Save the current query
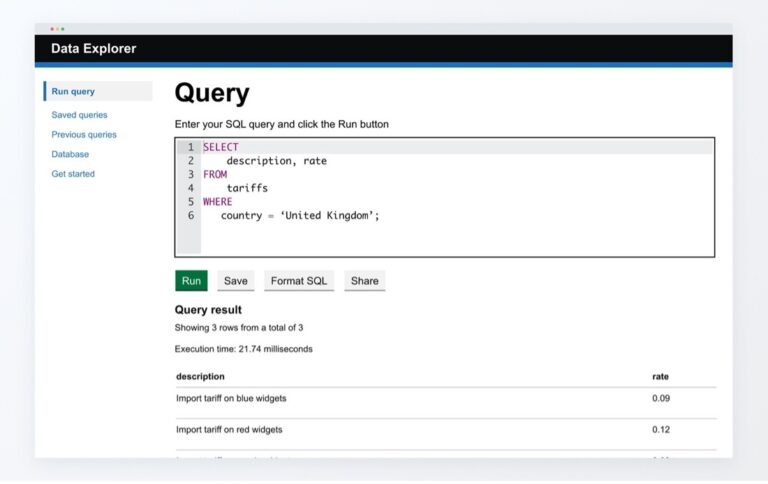768x484 pixels. click(x=235, y=281)
